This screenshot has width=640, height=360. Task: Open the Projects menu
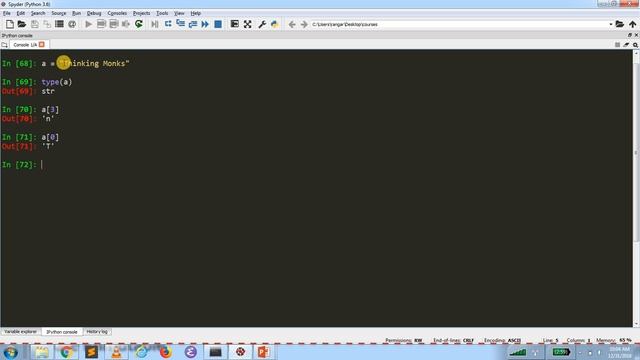142,13
